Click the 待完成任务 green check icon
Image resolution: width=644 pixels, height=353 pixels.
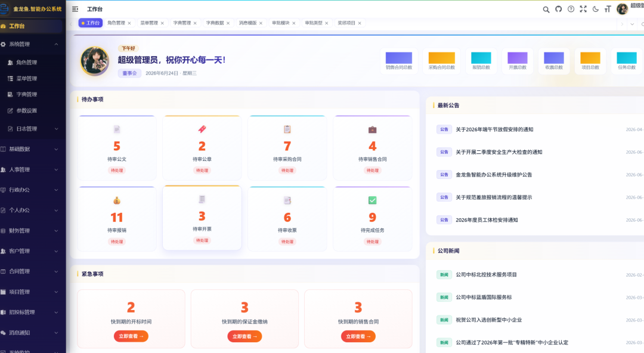[372, 200]
